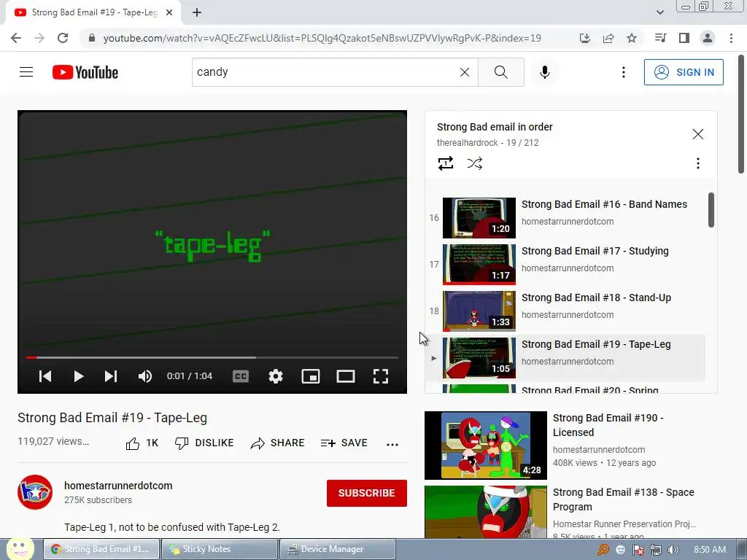747x560 pixels.
Task: Open a new browser tab
Action: click(197, 12)
